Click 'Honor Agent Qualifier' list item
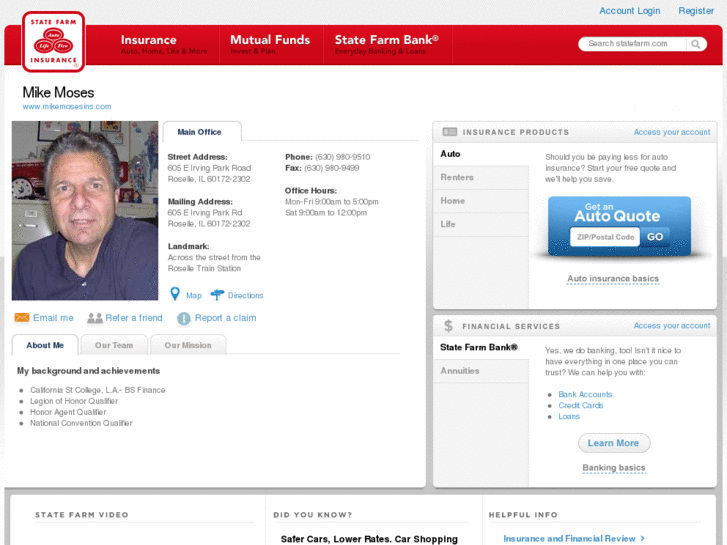 [68, 412]
